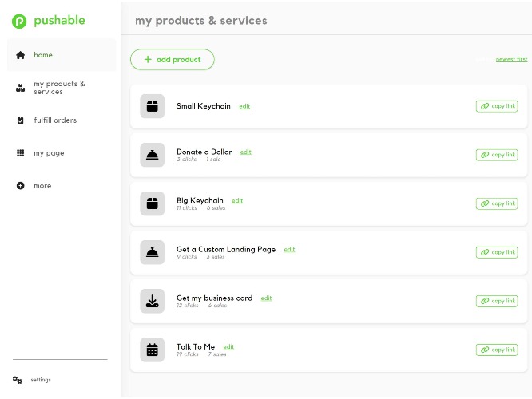Screen dimensions: 532x399
Task: Open settings via the gears icon
Action: click(18, 380)
